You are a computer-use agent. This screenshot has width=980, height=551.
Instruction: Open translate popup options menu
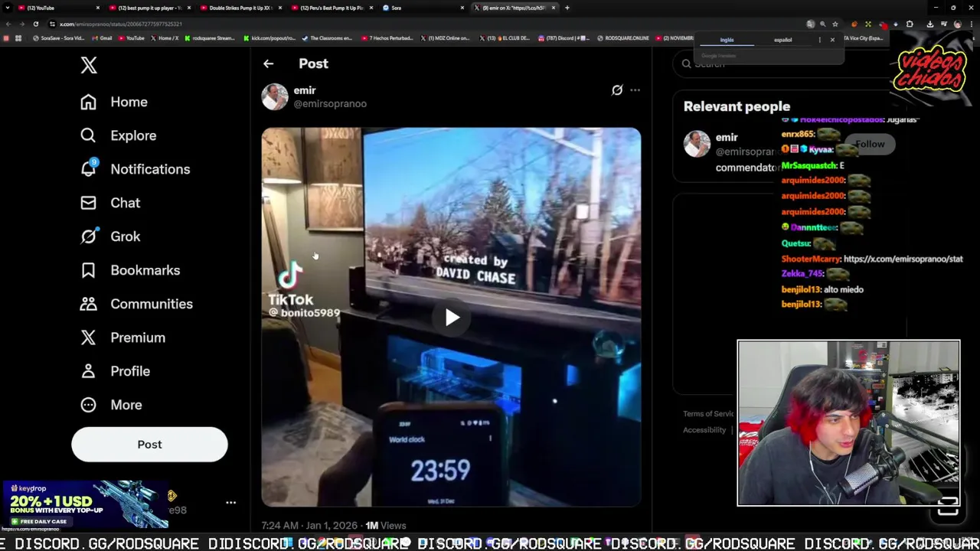[x=819, y=40]
